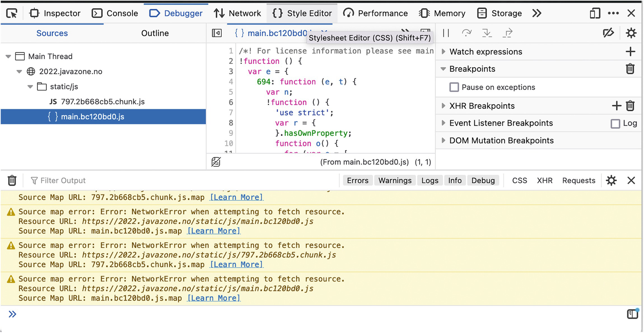Add a new watch expression

(630, 51)
